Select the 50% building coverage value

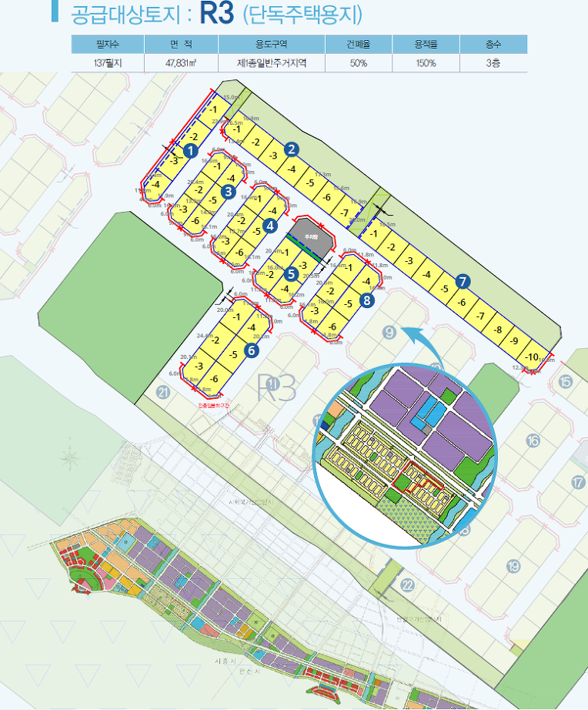click(359, 63)
